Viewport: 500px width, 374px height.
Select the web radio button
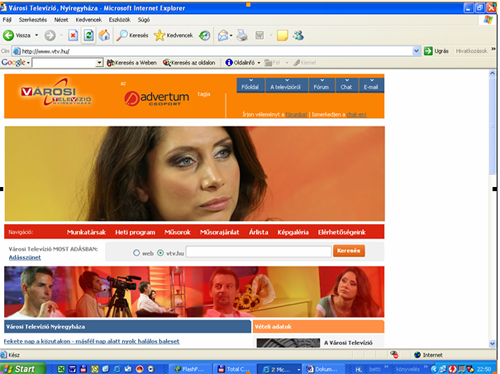pos(136,253)
